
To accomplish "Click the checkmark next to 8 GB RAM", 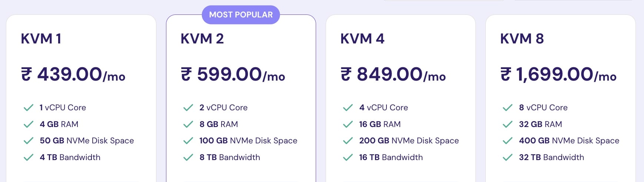I will (188, 124).
